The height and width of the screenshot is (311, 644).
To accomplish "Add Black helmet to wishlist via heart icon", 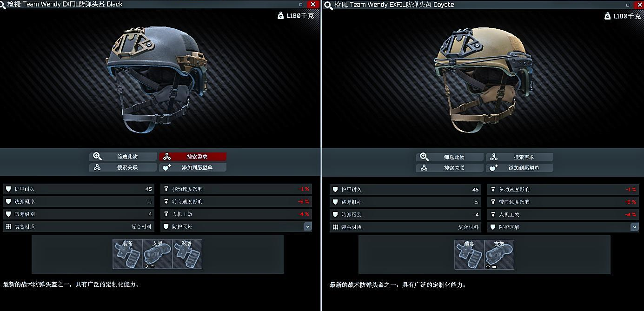I will [x=167, y=167].
